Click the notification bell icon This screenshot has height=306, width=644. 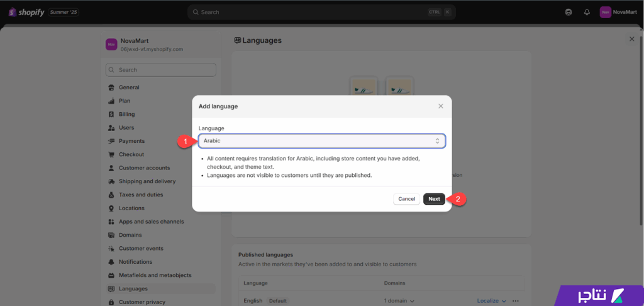[x=587, y=12]
